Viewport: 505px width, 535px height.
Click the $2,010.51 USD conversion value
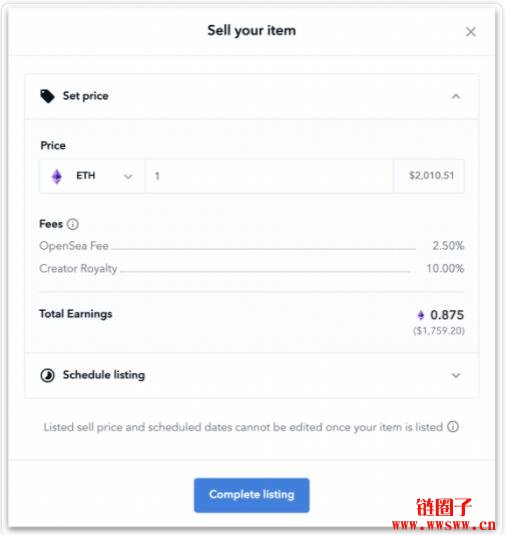coord(432,176)
